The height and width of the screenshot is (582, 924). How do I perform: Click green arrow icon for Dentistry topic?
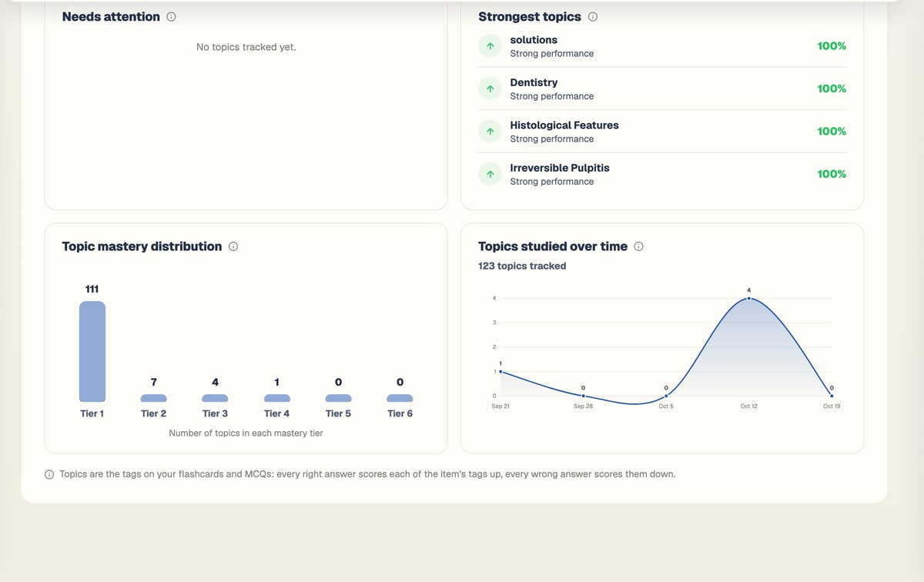coord(490,89)
